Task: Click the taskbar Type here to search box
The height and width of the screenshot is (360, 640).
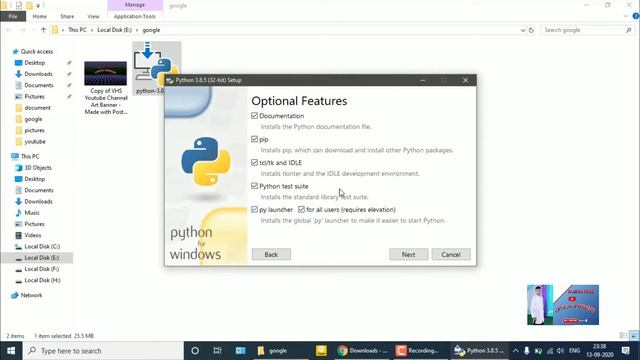Action: tap(103, 351)
